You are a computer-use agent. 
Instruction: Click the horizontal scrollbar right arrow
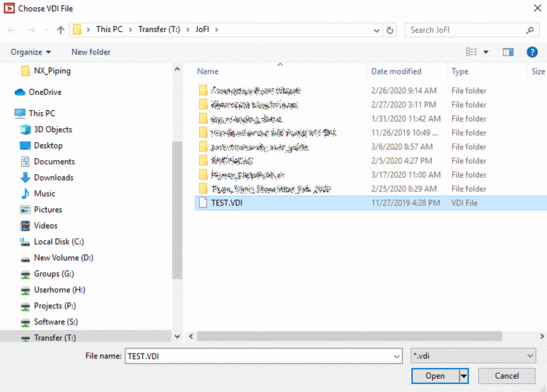click(x=542, y=336)
